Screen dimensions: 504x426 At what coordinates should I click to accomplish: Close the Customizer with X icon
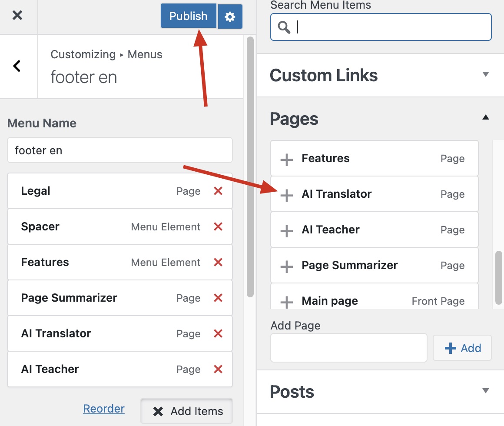point(17,15)
